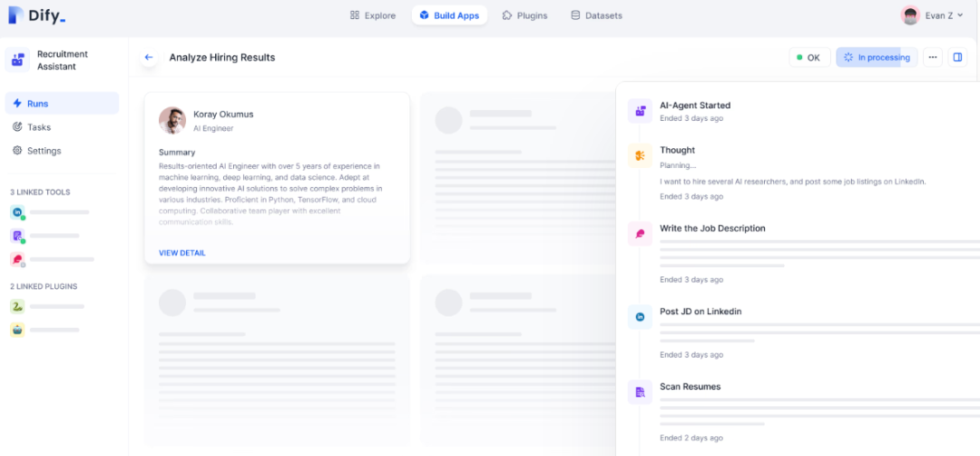Viewport: 980px width, 456px height.
Task: Open the three-dots more options menu
Action: pyautogui.click(x=932, y=57)
